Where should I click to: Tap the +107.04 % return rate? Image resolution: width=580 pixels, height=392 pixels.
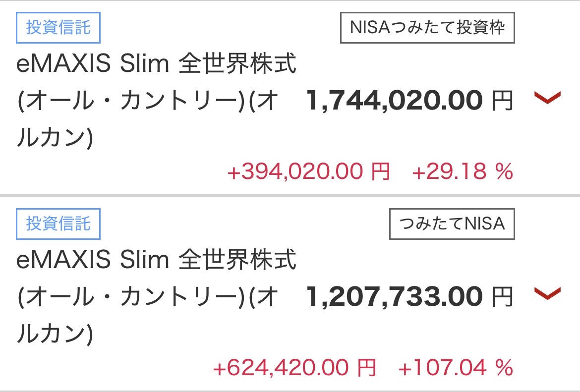(455, 368)
